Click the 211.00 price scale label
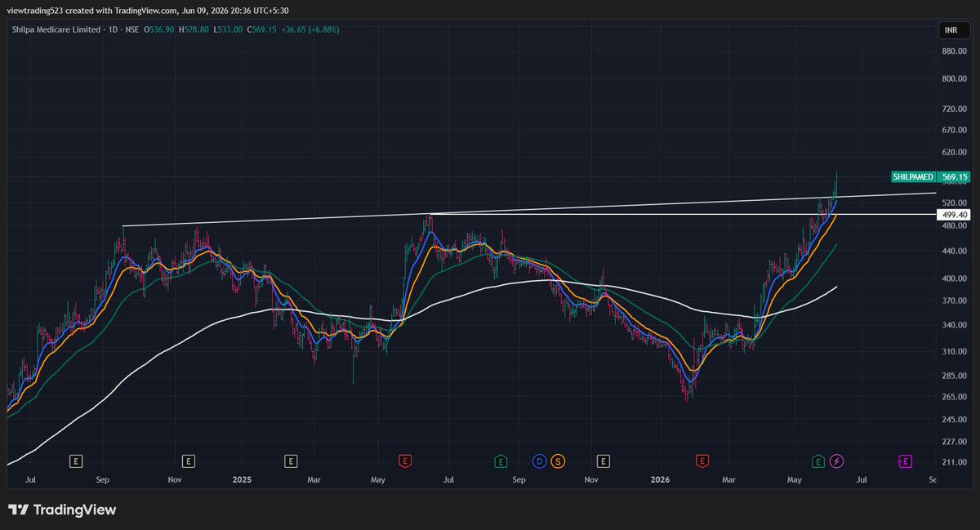The height and width of the screenshot is (530, 980). point(954,462)
